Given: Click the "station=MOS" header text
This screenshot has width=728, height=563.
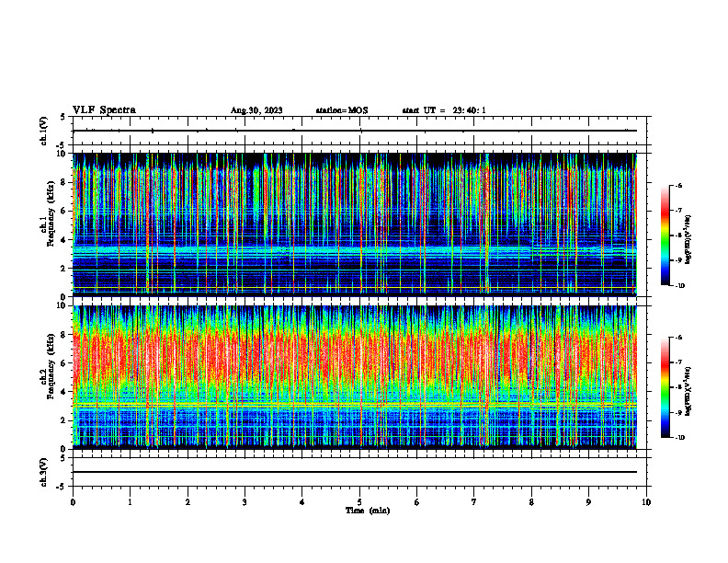Looking at the screenshot, I should (342, 110).
